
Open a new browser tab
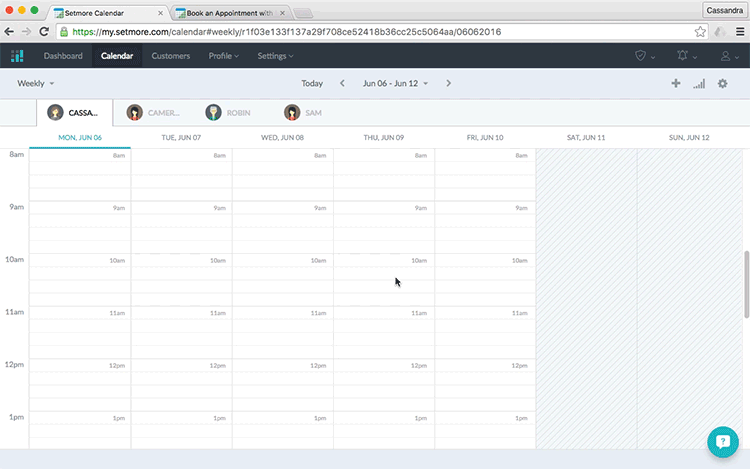click(x=303, y=13)
